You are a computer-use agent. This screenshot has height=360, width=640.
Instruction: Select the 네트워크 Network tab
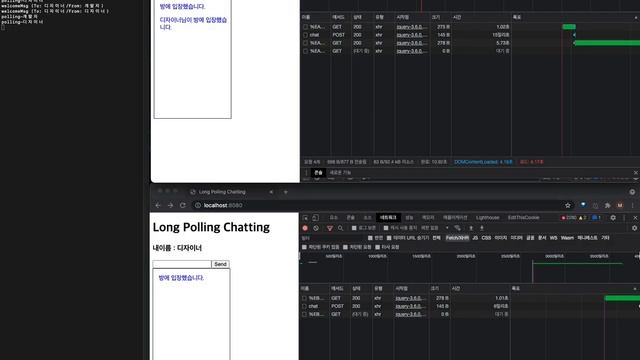388,218
